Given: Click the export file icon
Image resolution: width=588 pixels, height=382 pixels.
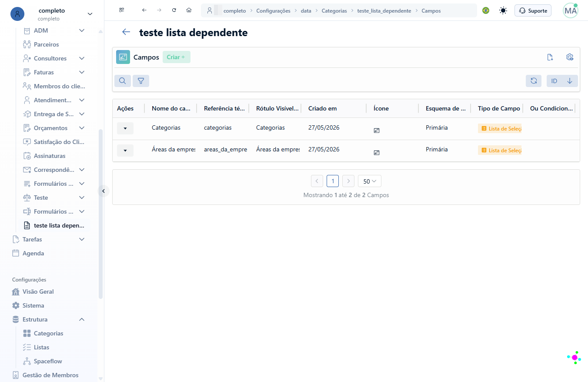Looking at the screenshot, I should point(550,57).
